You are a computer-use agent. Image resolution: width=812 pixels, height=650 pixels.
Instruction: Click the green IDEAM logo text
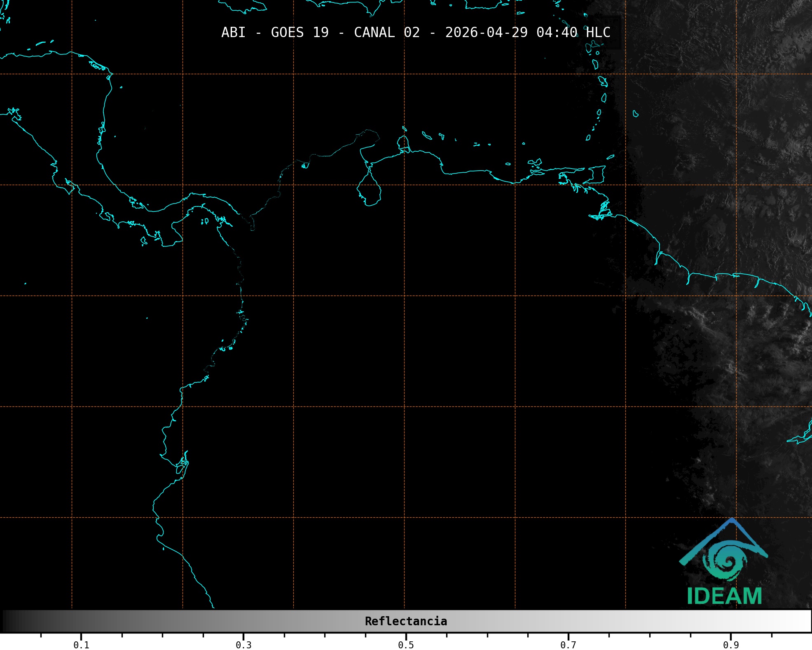pos(724,596)
